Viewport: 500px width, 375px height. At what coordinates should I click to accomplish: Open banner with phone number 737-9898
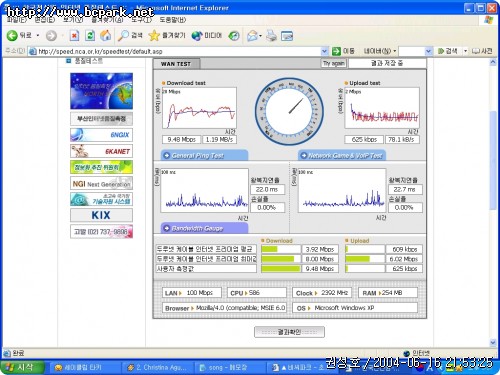(101, 231)
